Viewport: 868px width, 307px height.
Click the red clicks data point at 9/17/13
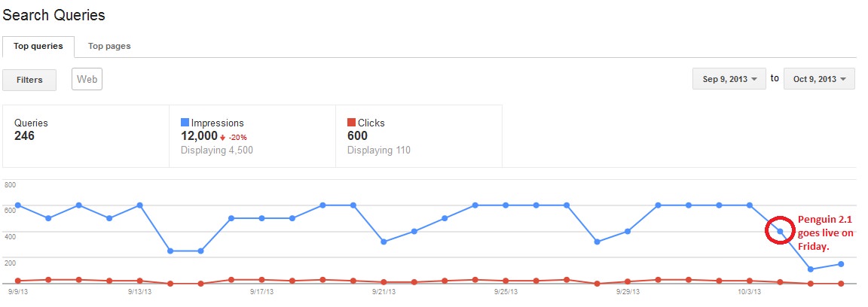[261, 280]
